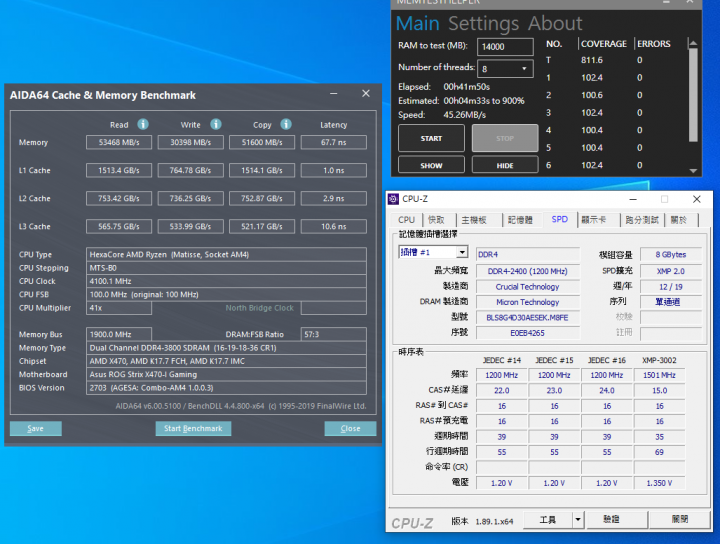Expand the CPU-Z tools dropdown arrow
The image size is (720, 544).
pos(578,520)
